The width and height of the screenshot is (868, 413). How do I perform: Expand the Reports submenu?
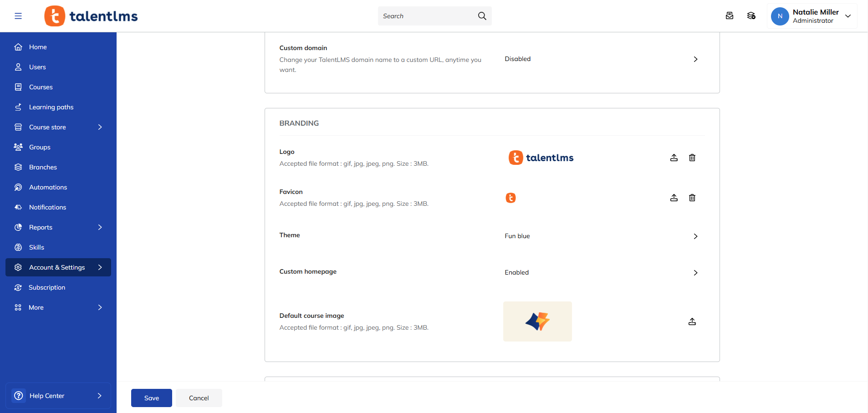(x=100, y=227)
